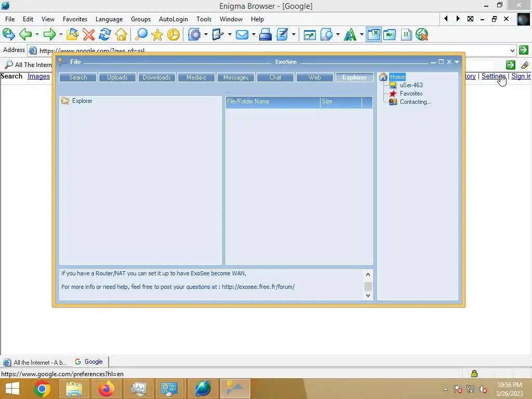Click the gear options toolbar icon

click(194, 34)
